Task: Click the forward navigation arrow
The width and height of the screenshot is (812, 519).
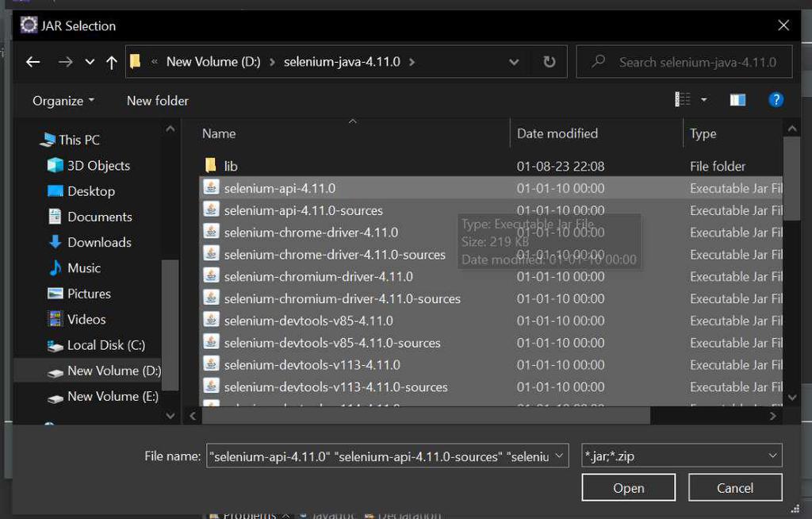Action: click(x=65, y=62)
